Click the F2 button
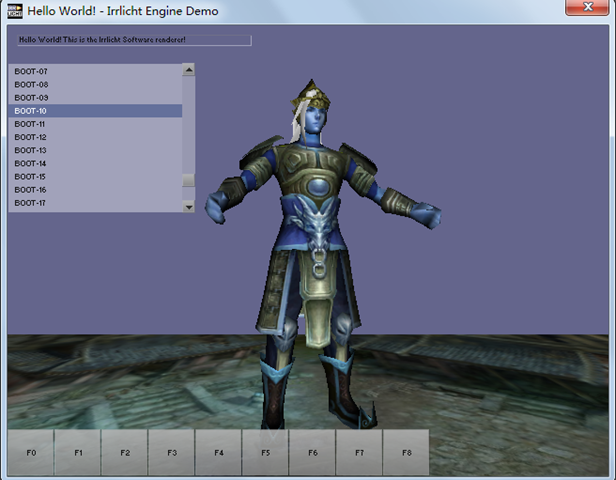 125,453
